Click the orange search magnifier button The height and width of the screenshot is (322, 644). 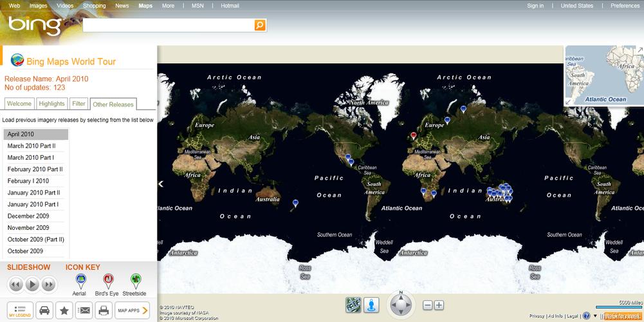click(260, 25)
